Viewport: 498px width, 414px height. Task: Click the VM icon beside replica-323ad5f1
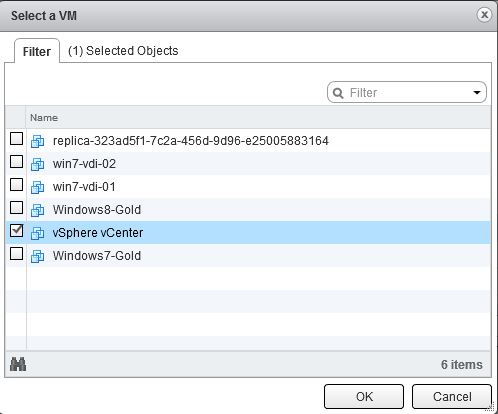pyautogui.click(x=37, y=141)
